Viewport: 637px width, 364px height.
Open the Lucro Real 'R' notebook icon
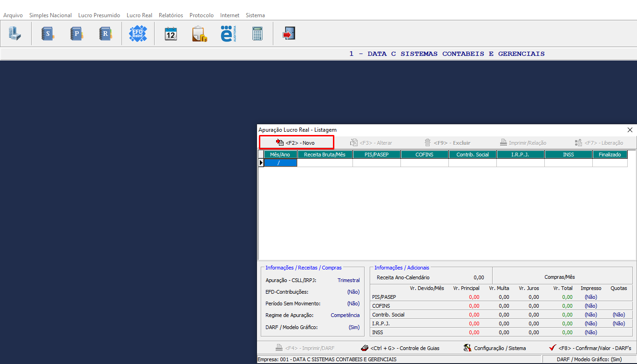pyautogui.click(x=106, y=34)
